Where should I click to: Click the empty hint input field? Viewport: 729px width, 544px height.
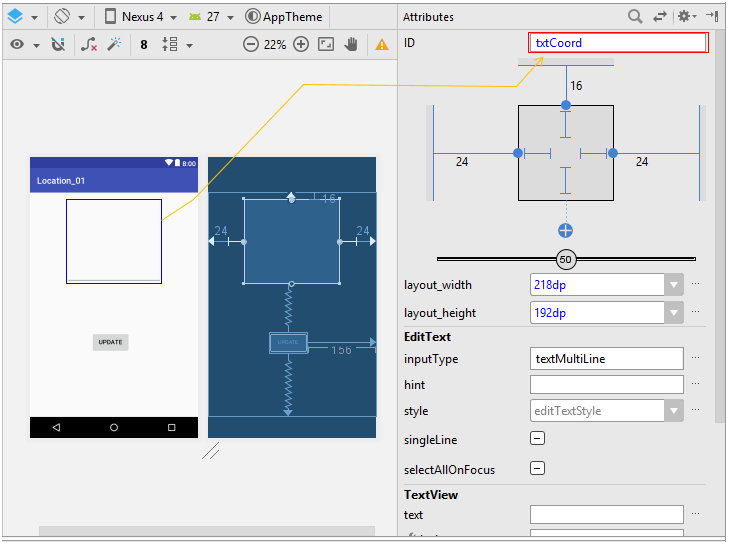click(x=607, y=385)
